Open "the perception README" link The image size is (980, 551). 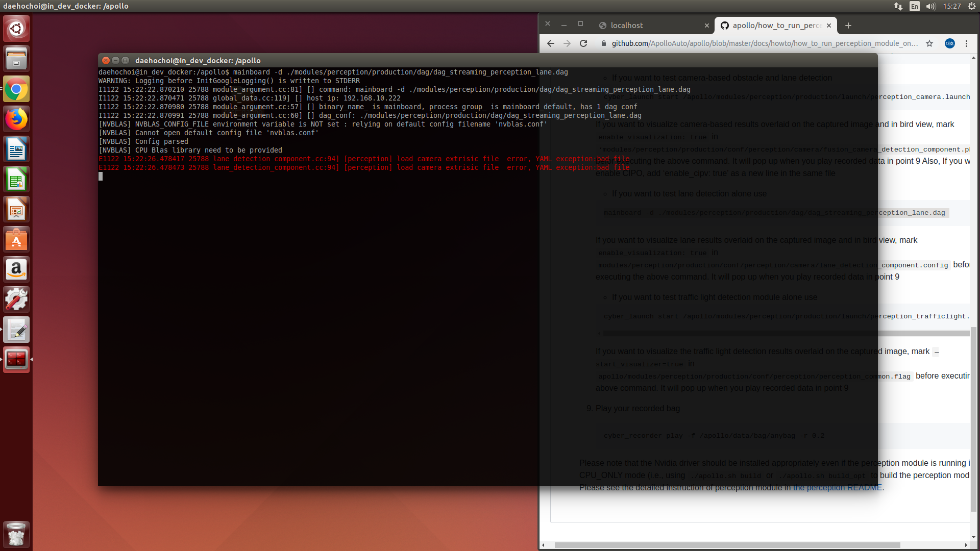tap(836, 487)
